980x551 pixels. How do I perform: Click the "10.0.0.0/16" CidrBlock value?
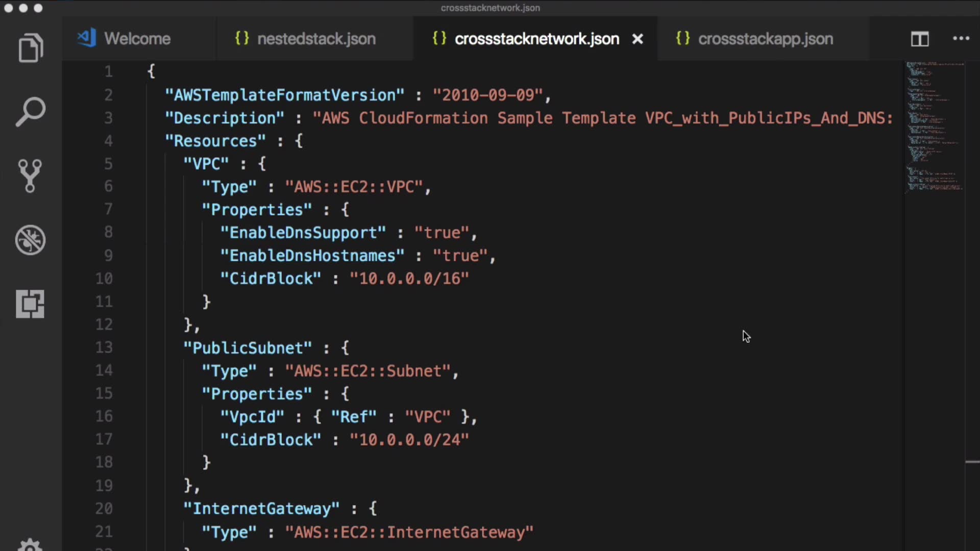(409, 279)
